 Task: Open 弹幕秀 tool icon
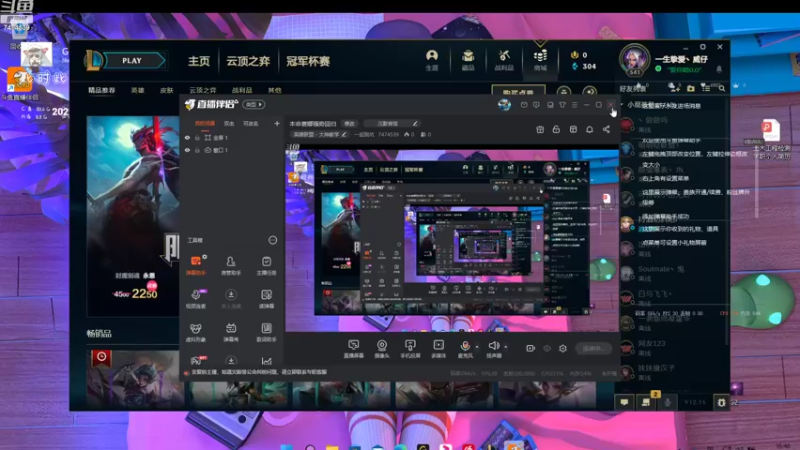coord(231,332)
